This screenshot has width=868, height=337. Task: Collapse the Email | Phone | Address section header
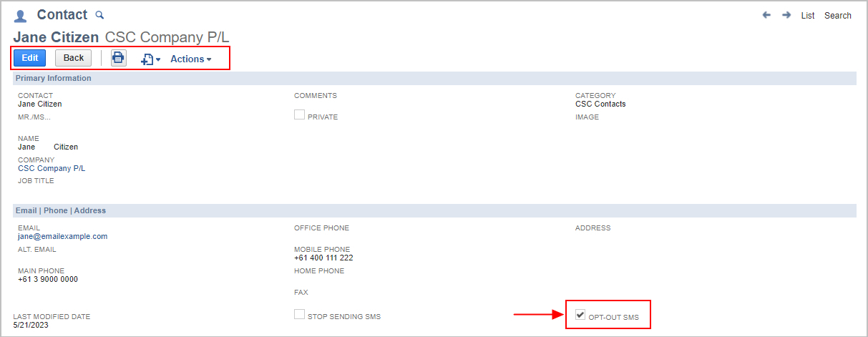pyautogui.click(x=435, y=211)
